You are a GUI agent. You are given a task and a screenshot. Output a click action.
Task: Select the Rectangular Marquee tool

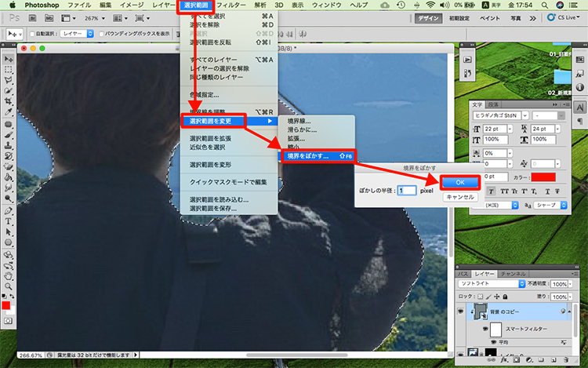click(9, 70)
